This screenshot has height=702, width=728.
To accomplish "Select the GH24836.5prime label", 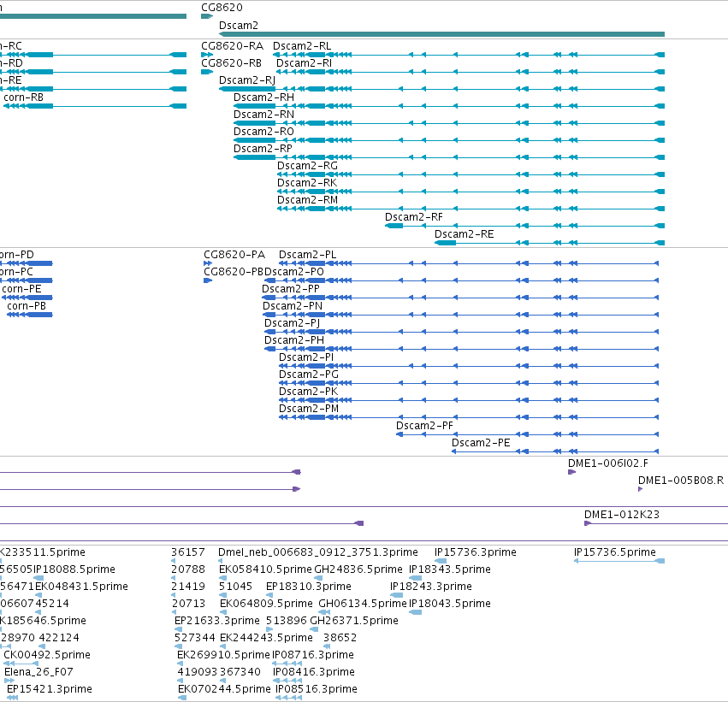I will coord(358,569).
